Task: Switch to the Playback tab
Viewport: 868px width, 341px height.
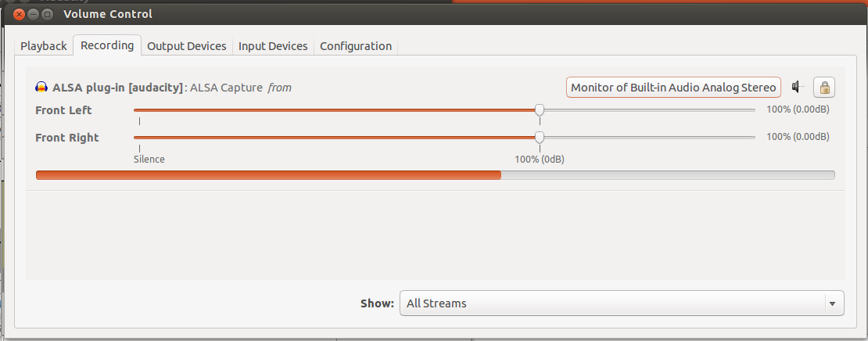Action: [x=44, y=46]
